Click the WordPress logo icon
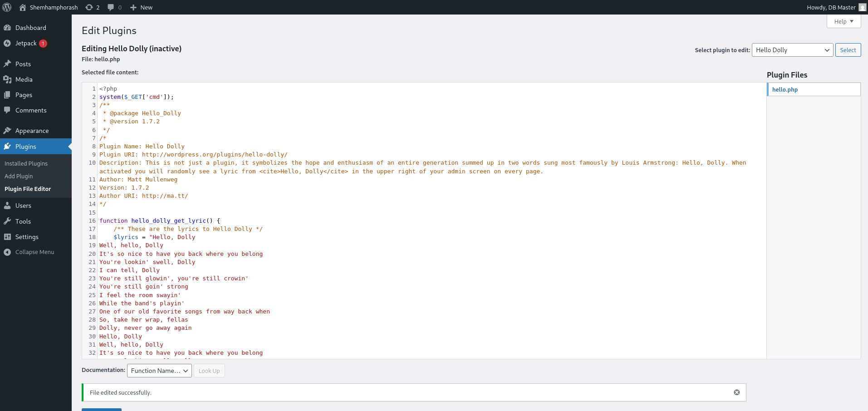868x411 pixels. pos(7,7)
